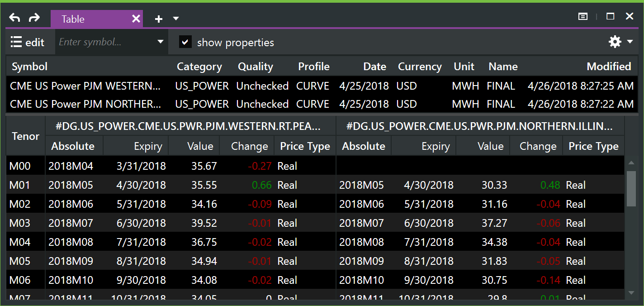This screenshot has height=306, width=644.
Task: Open the symbol dropdown arrow
Action: coord(160,42)
